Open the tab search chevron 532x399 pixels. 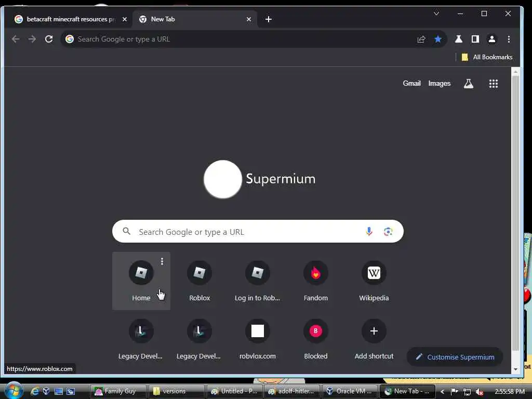(436, 13)
